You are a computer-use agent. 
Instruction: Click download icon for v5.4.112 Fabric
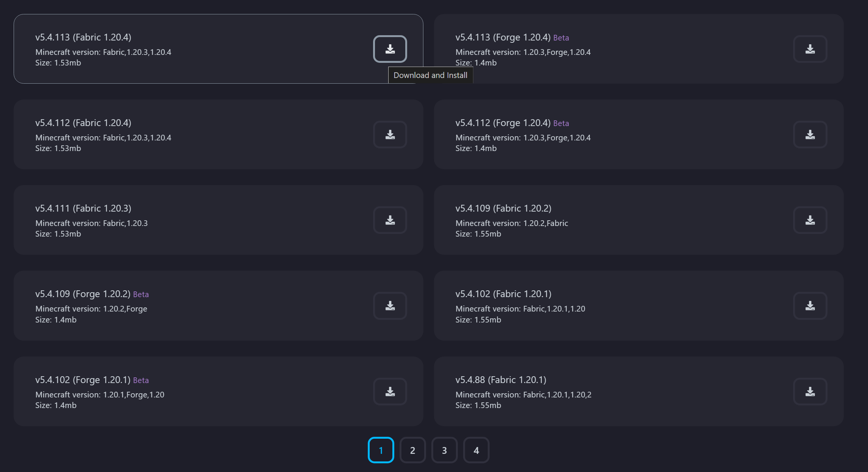[x=390, y=135]
